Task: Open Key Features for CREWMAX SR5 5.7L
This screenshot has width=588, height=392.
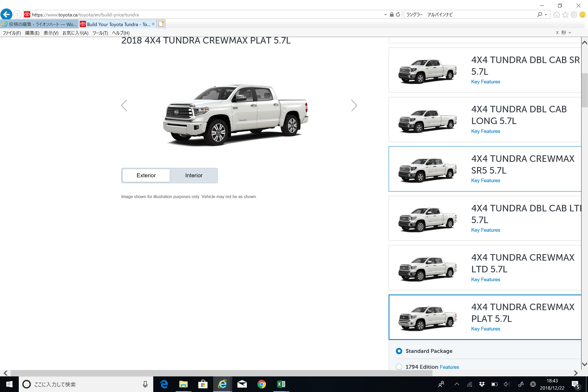Action: 486,181
